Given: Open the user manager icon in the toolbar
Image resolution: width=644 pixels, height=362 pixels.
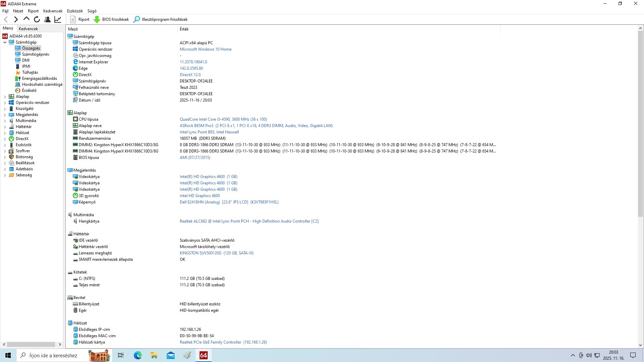Looking at the screenshot, I should click(47, 19).
